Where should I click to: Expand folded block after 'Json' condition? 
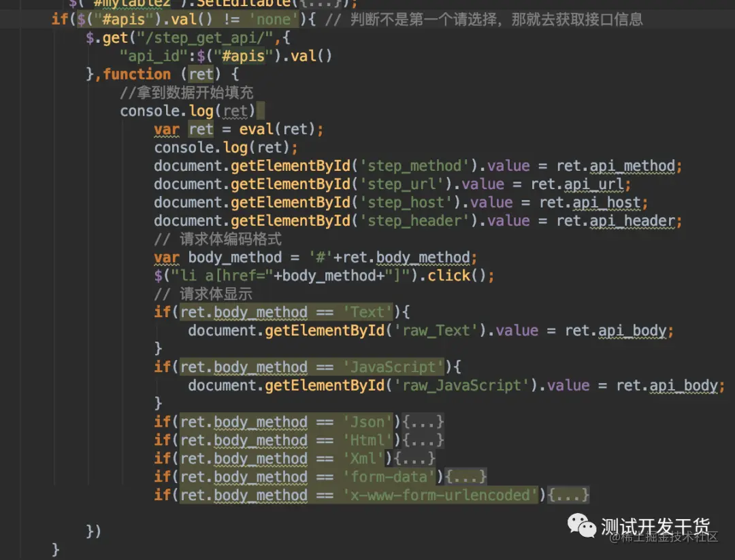(x=423, y=422)
